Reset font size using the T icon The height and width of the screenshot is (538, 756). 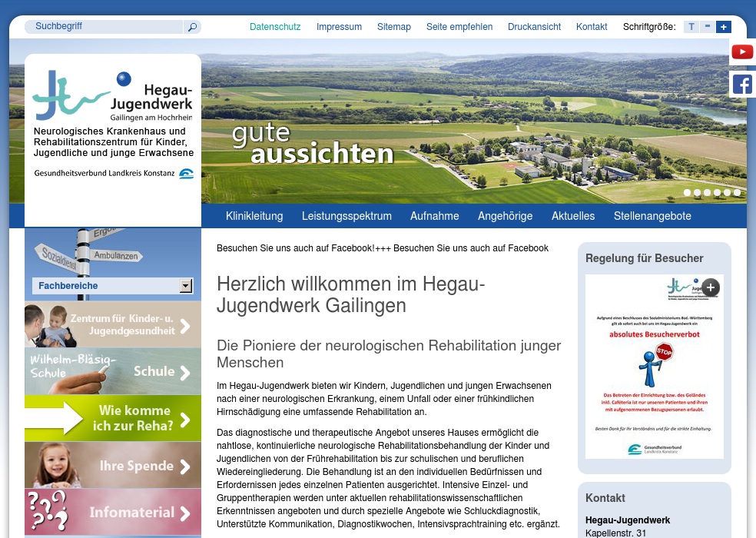tap(691, 26)
